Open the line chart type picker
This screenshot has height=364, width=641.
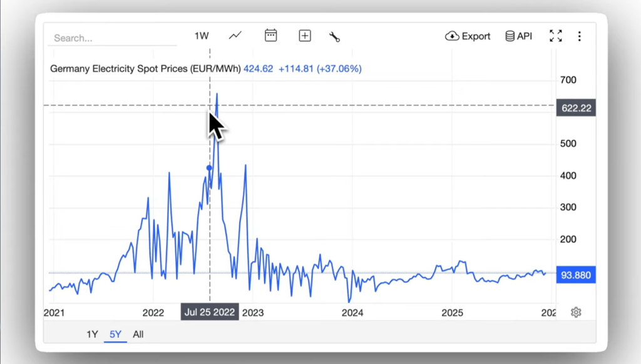(x=235, y=36)
